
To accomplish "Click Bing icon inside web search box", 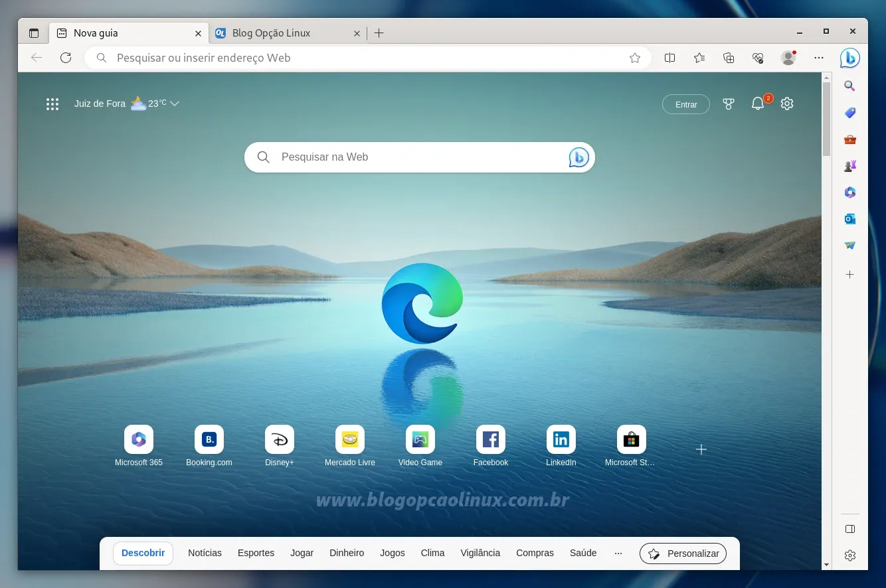I will 578,157.
